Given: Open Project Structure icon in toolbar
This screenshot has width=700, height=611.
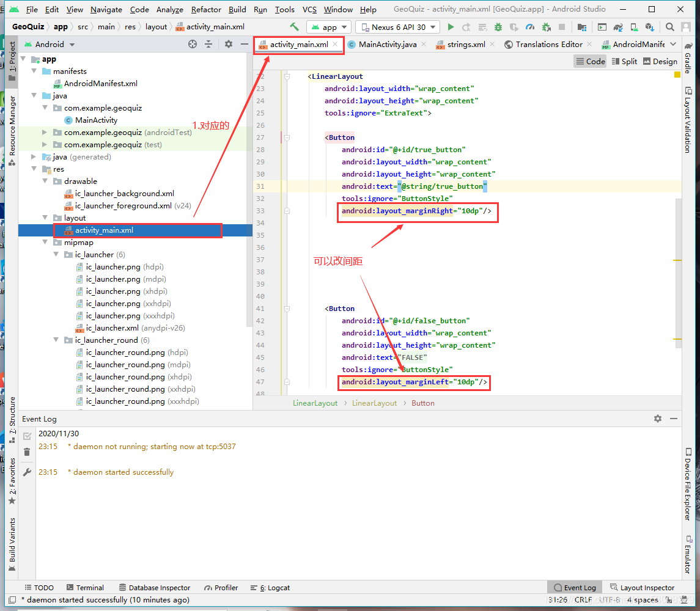Looking at the screenshot, I should coord(581,27).
